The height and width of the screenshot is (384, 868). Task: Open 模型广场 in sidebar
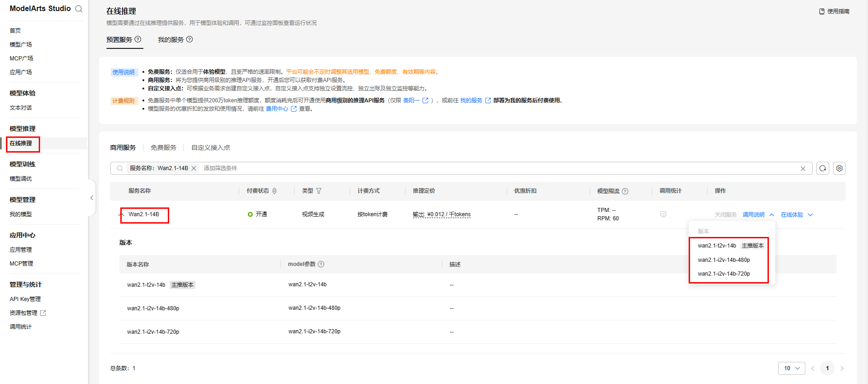point(21,45)
